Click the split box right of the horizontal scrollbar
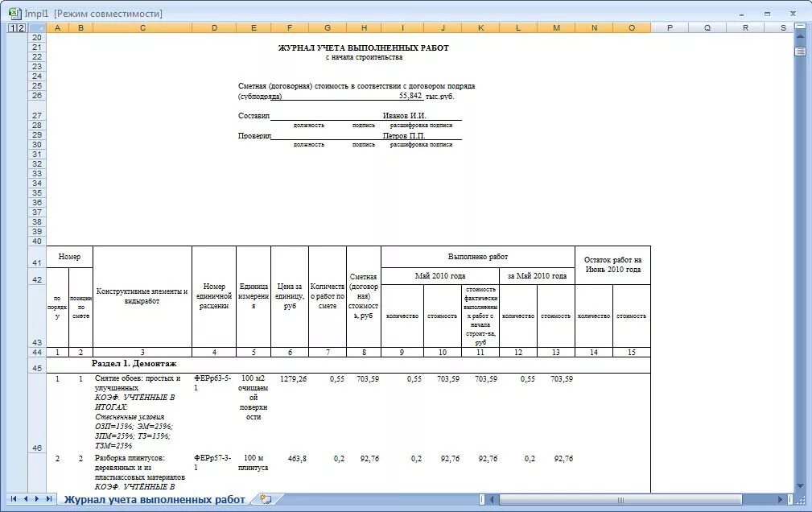Screen dimensions: 812x512 [x=791, y=500]
